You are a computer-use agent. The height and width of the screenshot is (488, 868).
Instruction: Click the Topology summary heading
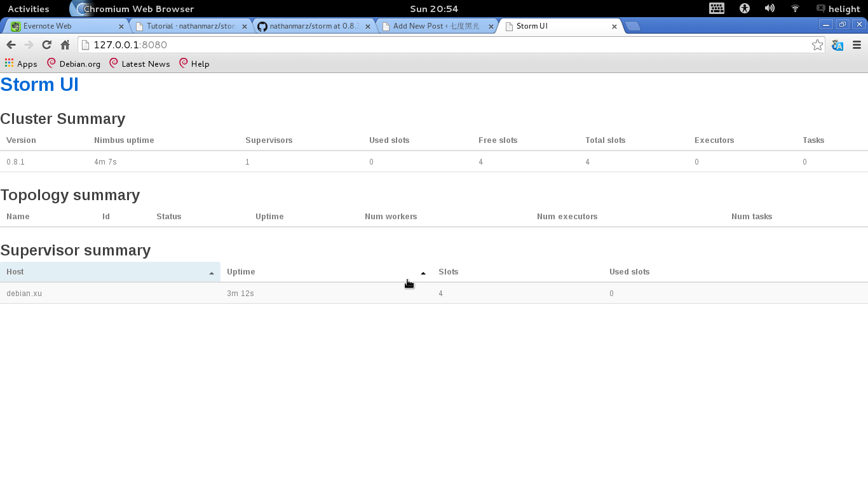coord(70,195)
